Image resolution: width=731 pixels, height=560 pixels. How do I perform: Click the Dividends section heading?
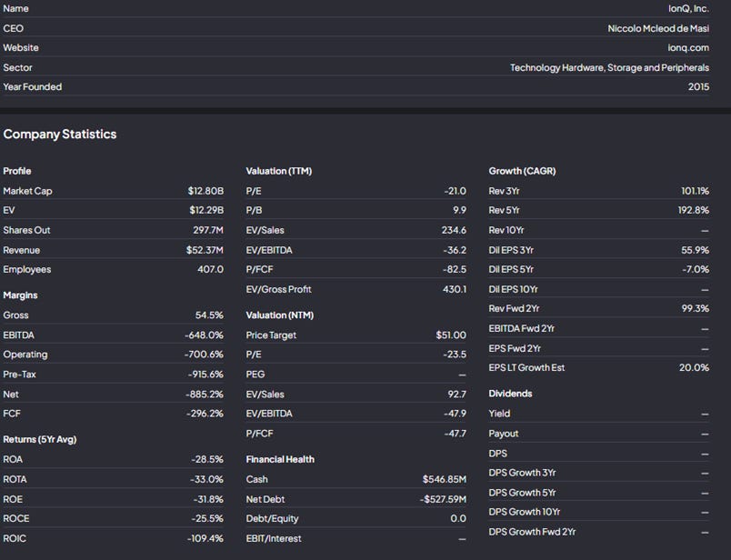click(x=510, y=394)
